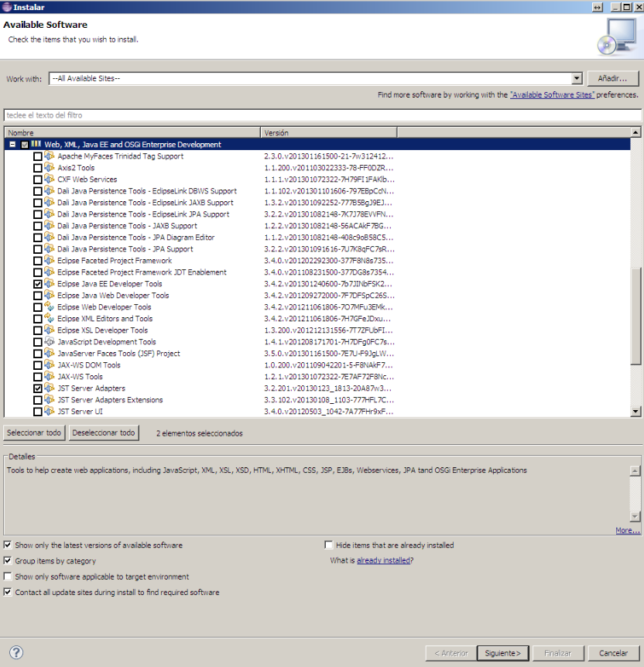Click the Eclipse XSL Developer Tools icon
The height and width of the screenshot is (667, 644).
pyautogui.click(x=50, y=330)
